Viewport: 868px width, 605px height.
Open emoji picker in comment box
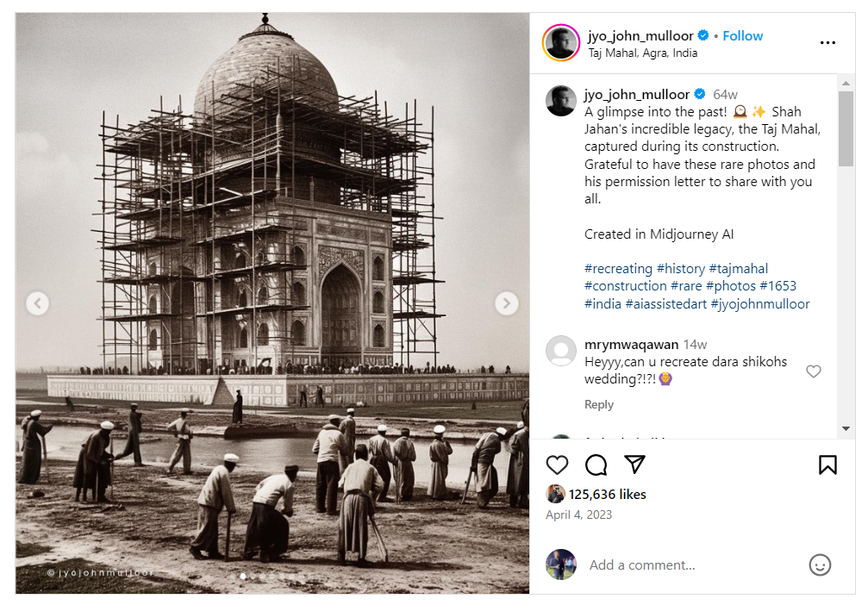pyautogui.click(x=820, y=565)
